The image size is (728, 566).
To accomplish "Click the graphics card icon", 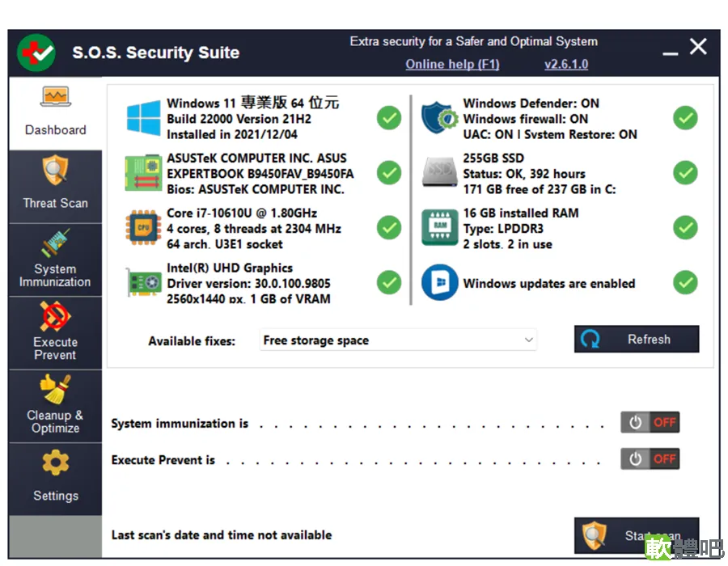I will [x=143, y=282].
